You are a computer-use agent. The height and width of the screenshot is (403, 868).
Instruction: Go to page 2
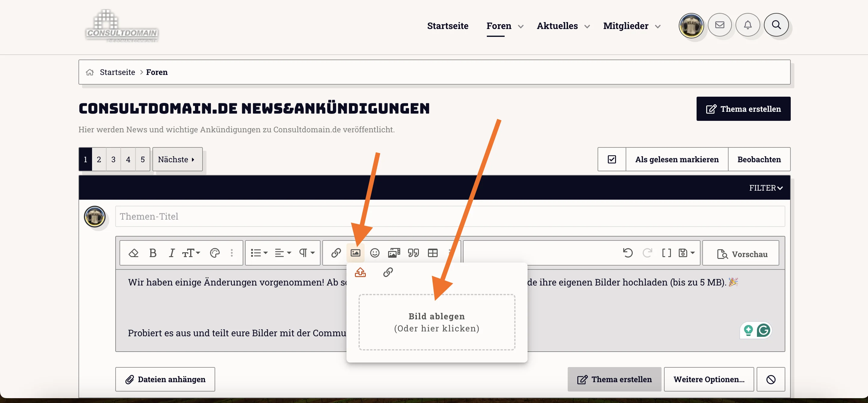click(99, 160)
